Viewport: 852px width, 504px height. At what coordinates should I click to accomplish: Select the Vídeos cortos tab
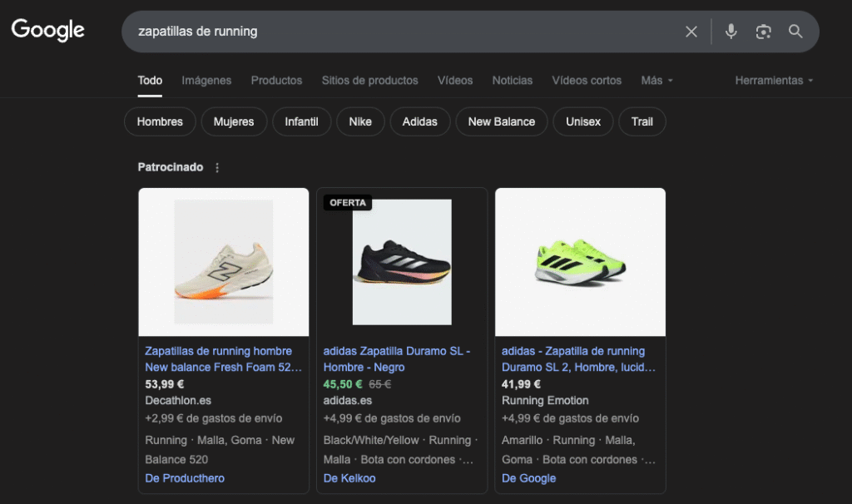click(587, 81)
